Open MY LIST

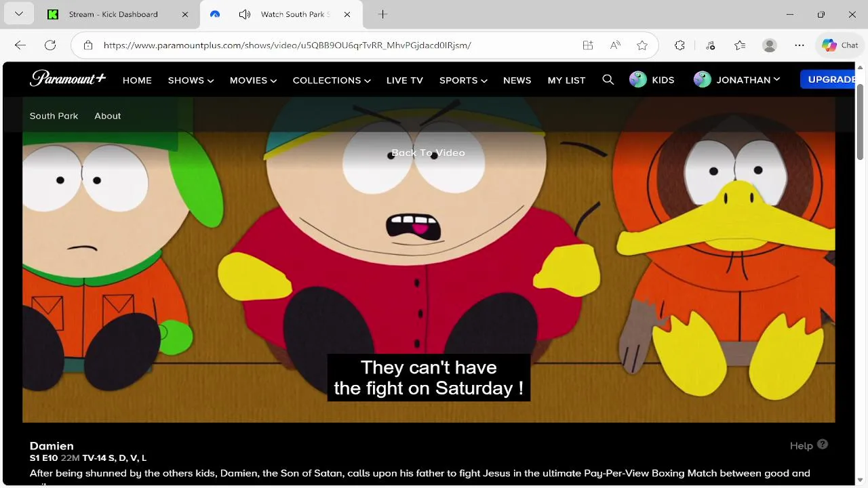(566, 80)
